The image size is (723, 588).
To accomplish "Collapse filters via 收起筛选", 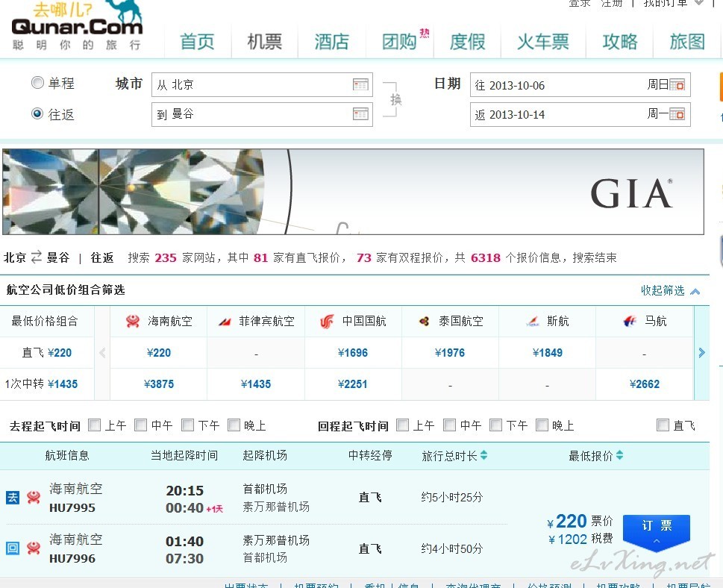I will 671,290.
